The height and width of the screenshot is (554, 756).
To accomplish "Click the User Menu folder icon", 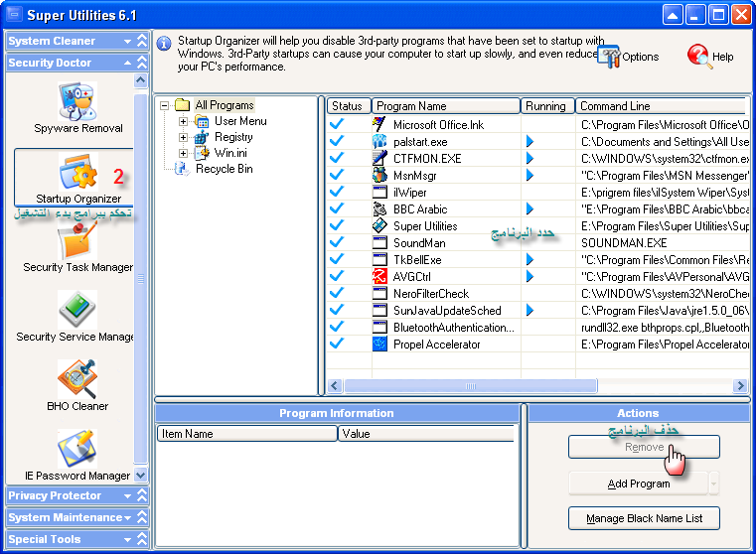I will coord(202,121).
